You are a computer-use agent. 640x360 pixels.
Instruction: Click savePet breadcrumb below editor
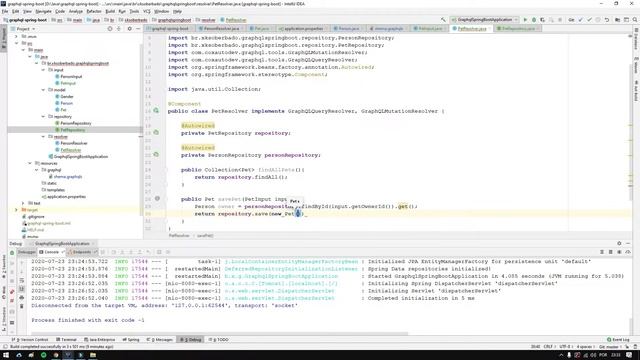pos(205,236)
